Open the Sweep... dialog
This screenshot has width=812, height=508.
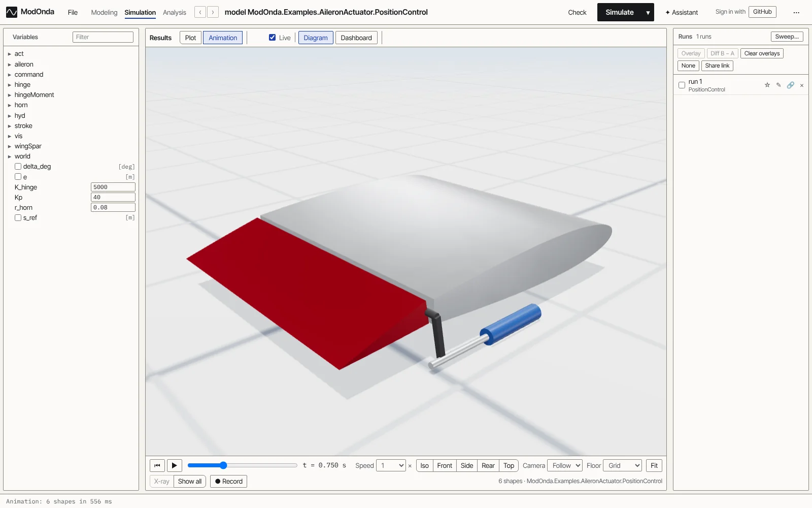[787, 37]
